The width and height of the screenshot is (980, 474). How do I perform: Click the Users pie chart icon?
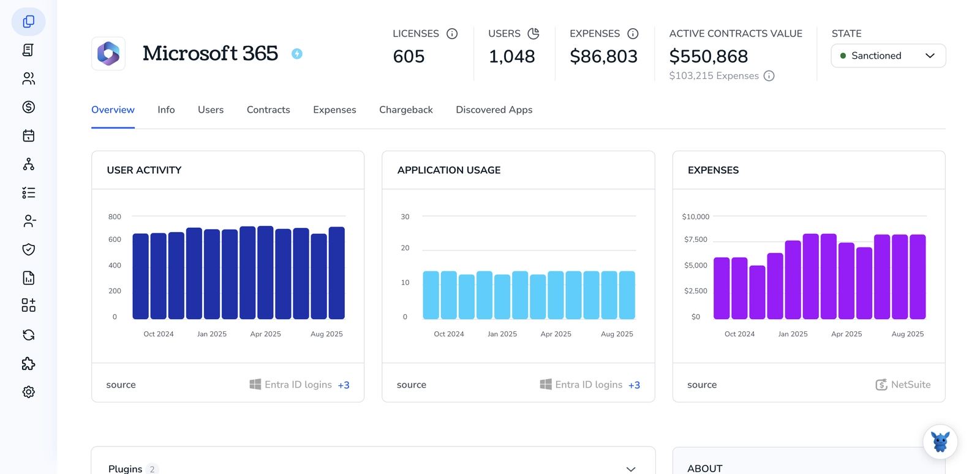coord(533,34)
